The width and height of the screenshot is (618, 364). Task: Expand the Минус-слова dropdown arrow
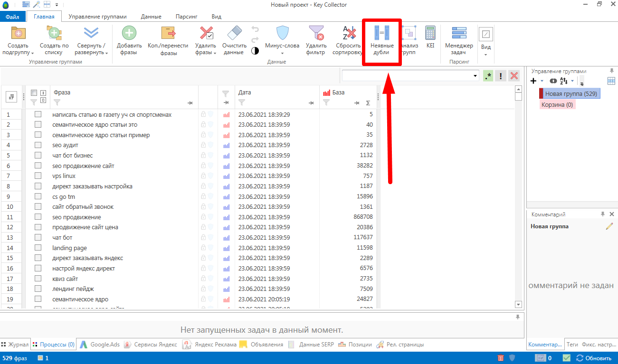[282, 53]
